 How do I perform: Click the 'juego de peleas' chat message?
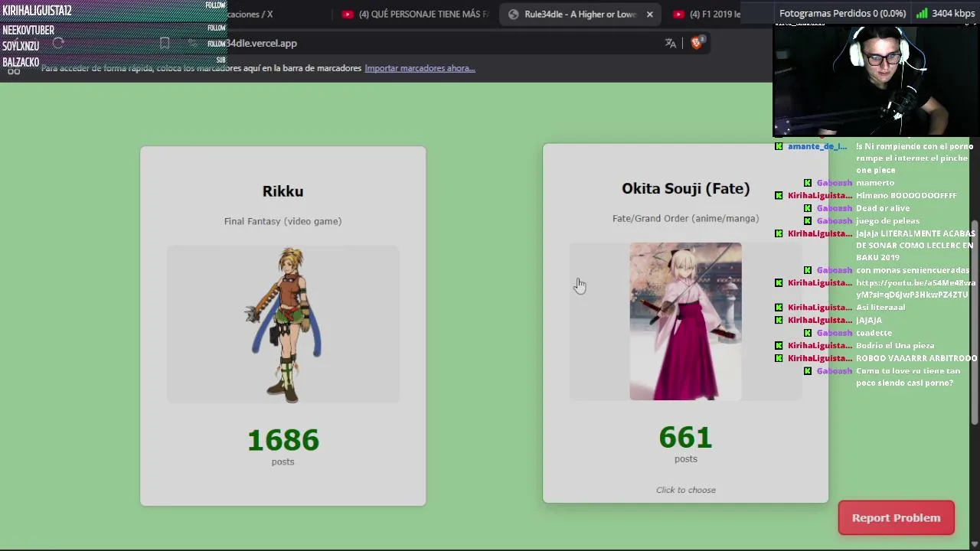887,221
